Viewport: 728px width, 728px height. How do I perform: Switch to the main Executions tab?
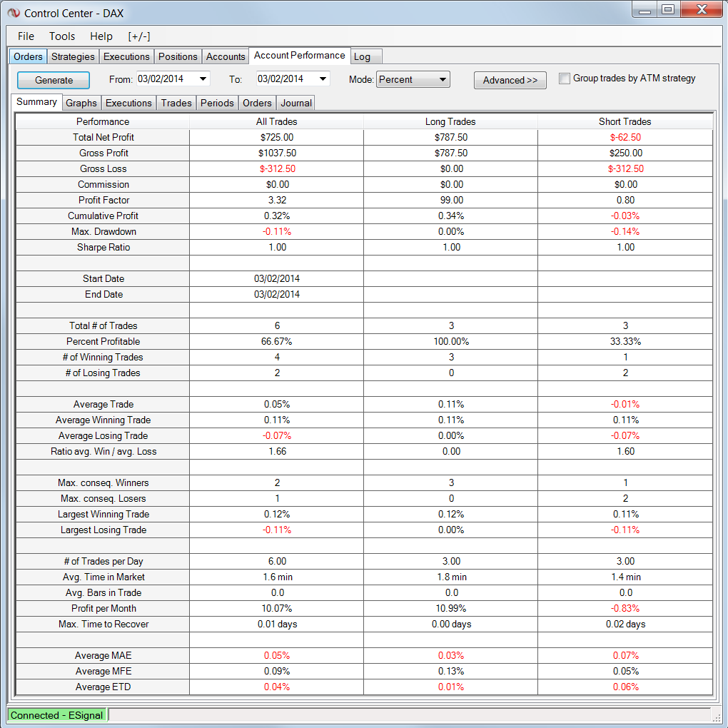tap(126, 56)
